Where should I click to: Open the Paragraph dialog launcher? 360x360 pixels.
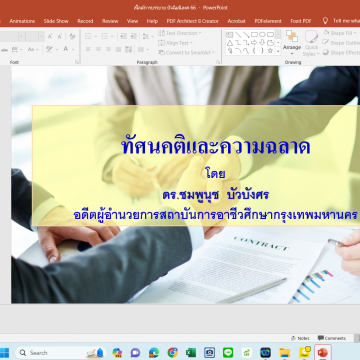click(218, 62)
